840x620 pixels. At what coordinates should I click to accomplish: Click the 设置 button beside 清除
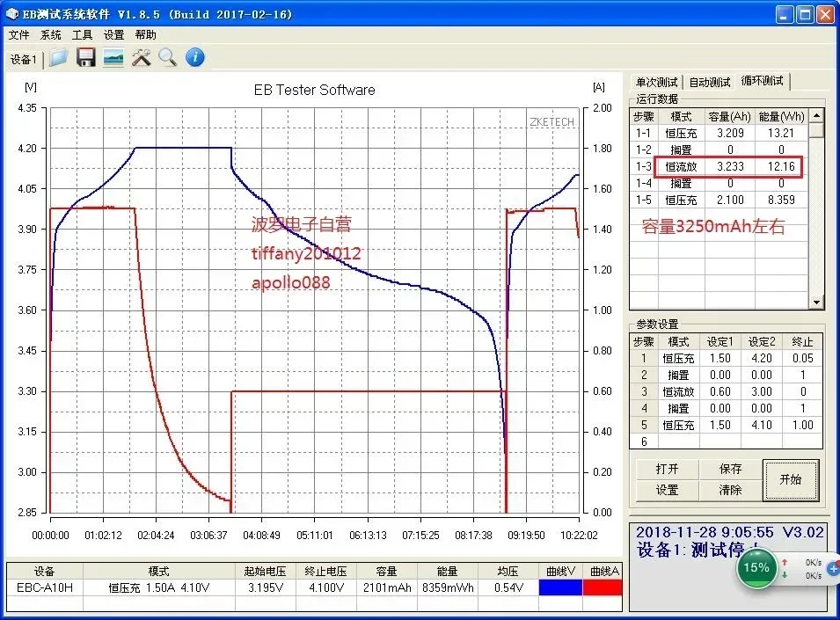[667, 490]
